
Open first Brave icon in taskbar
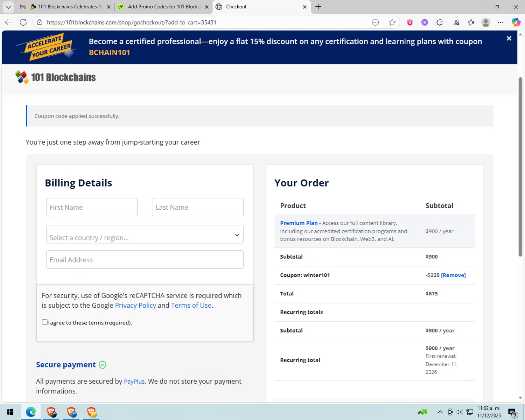(x=51, y=412)
